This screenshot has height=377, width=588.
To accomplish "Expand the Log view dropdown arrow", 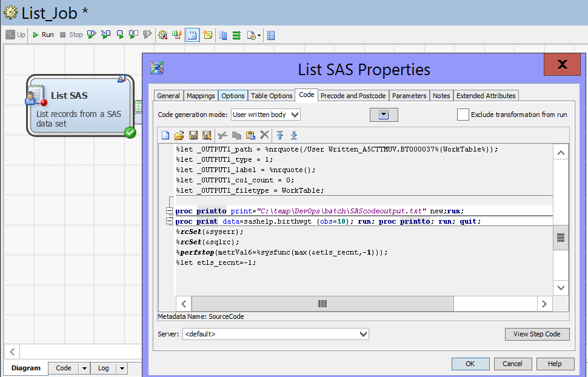I will point(122,368).
